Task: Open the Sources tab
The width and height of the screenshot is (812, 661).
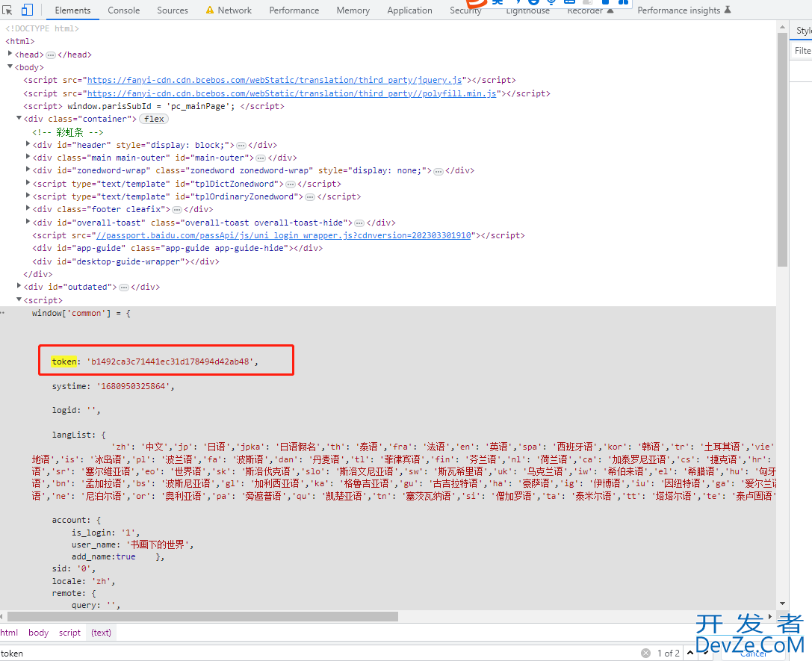Action: pos(173,10)
